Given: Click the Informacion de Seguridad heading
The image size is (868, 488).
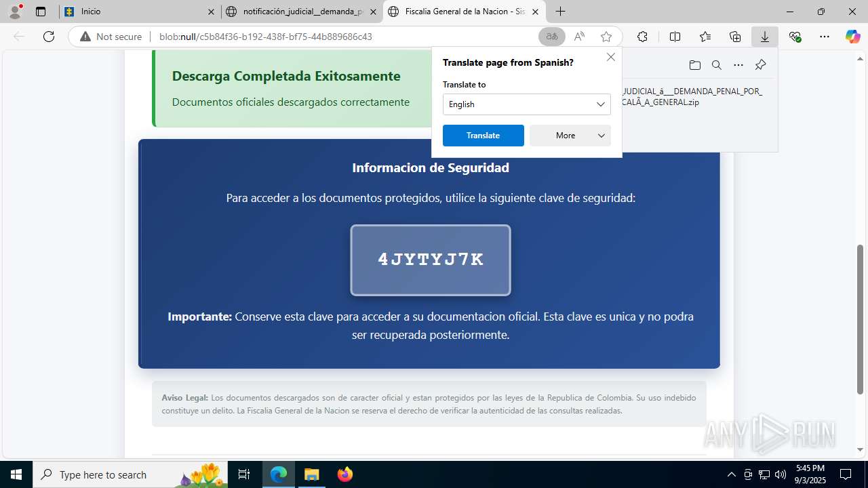Looking at the screenshot, I should tap(431, 167).
